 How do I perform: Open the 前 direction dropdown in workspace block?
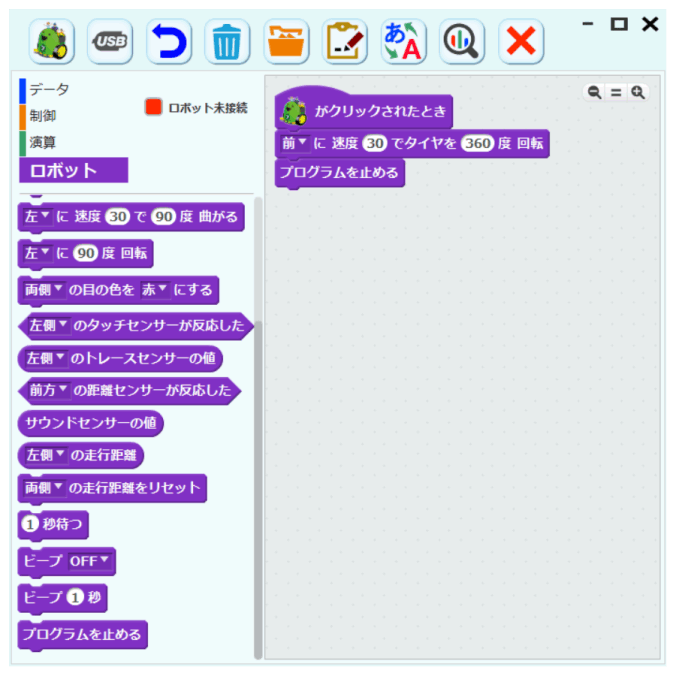[294, 143]
